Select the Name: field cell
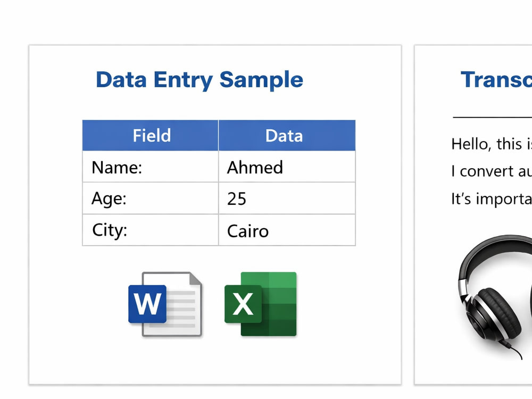 point(151,167)
